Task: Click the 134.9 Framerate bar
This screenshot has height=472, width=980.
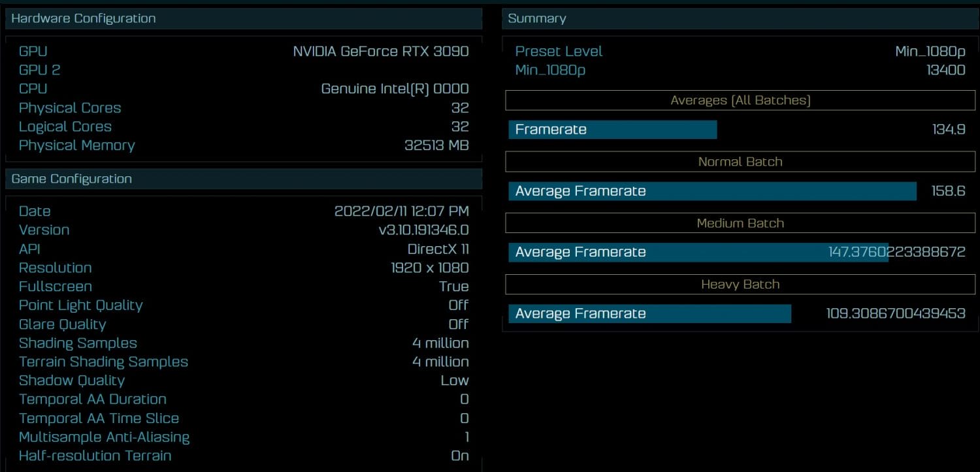Action: point(612,129)
